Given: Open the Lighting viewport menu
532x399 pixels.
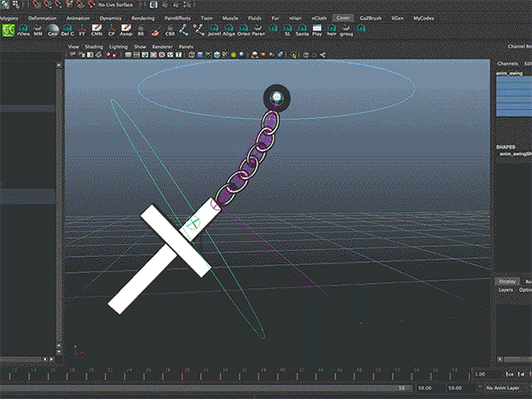Looking at the screenshot, I should point(119,46).
